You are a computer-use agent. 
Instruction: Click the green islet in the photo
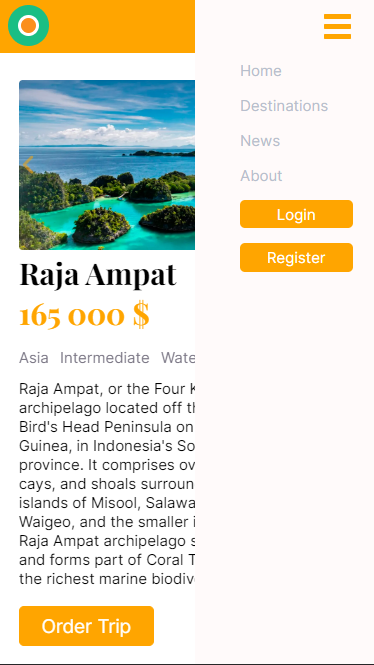tap(101, 225)
